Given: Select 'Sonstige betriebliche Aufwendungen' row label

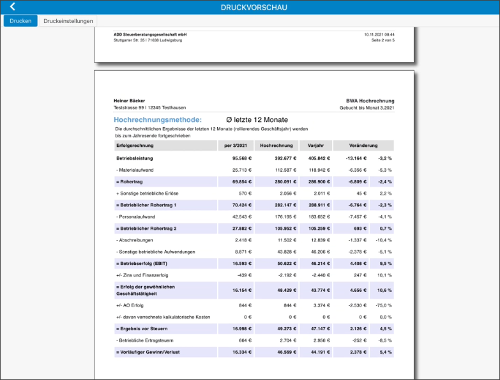Looking at the screenshot, I should (x=156, y=252).
